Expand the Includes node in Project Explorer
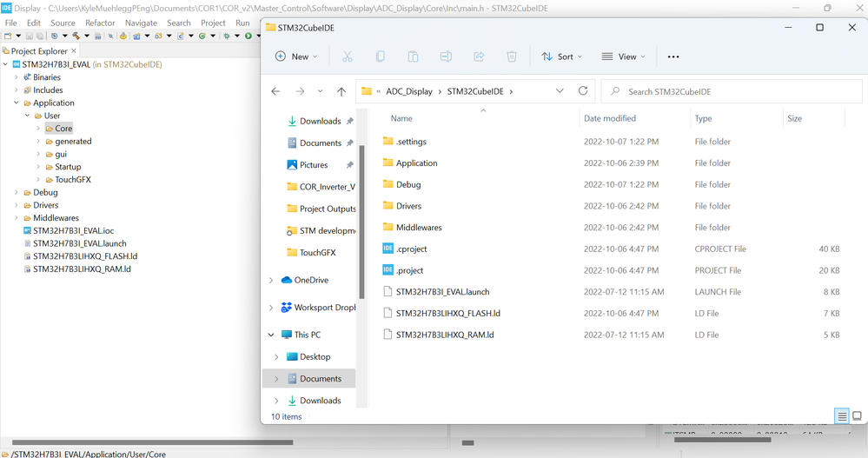Image resolution: width=868 pixels, height=458 pixels. pos(16,90)
